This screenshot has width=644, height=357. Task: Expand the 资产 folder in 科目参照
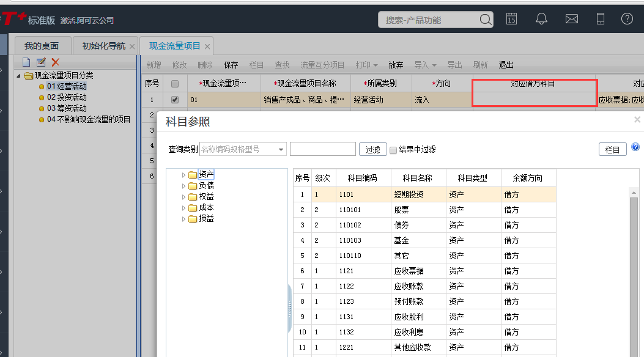184,174
